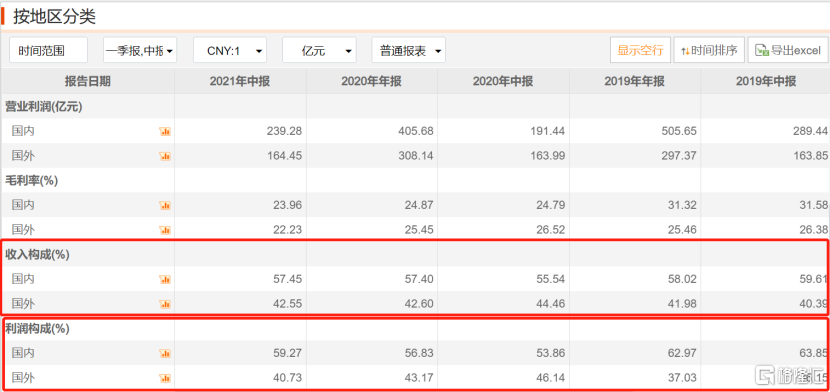Select cell value 44.46

pyautogui.click(x=551, y=304)
